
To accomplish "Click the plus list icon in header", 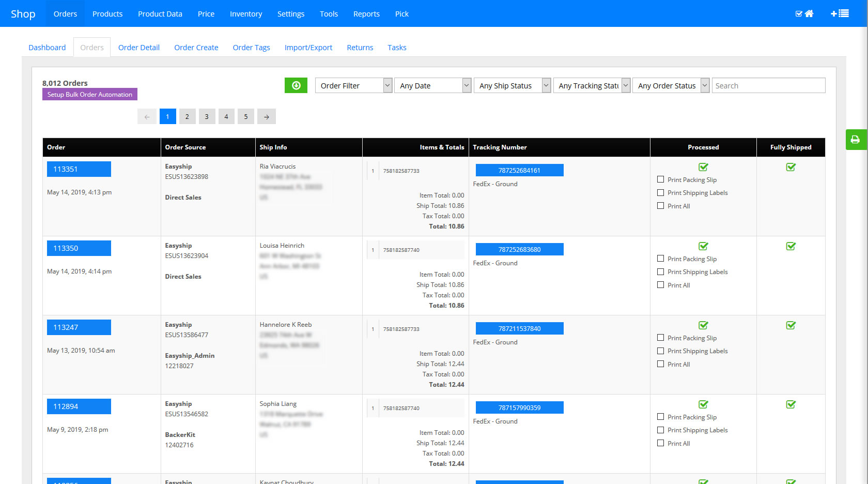I will pos(840,13).
